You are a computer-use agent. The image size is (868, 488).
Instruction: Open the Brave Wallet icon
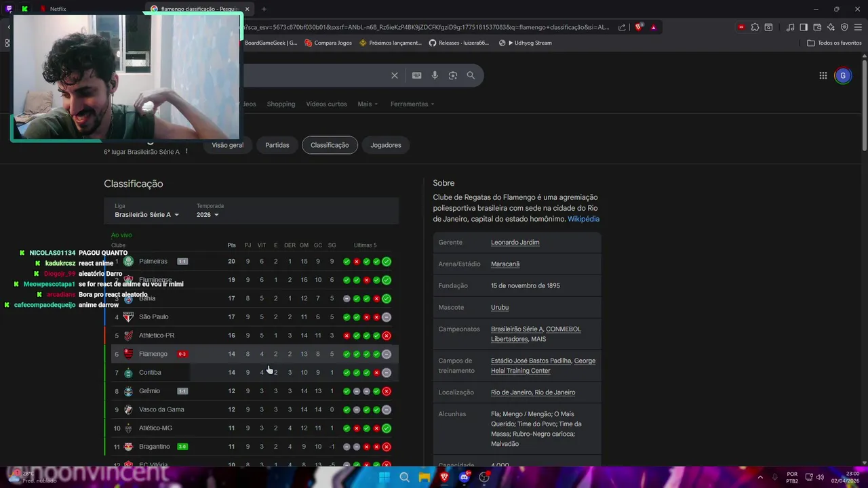point(817,27)
